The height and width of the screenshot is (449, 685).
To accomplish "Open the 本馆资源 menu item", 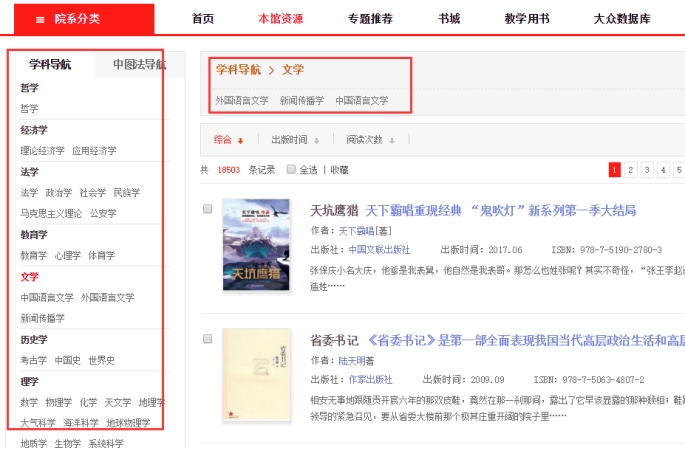I will point(280,19).
